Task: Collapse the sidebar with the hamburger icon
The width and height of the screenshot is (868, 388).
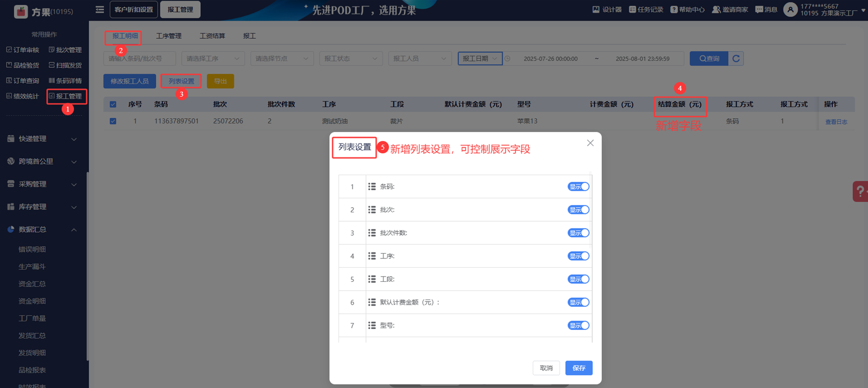Action: (x=100, y=9)
